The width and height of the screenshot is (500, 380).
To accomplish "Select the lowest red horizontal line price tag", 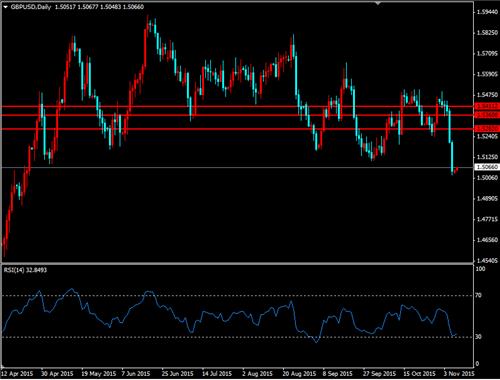I will [487, 128].
